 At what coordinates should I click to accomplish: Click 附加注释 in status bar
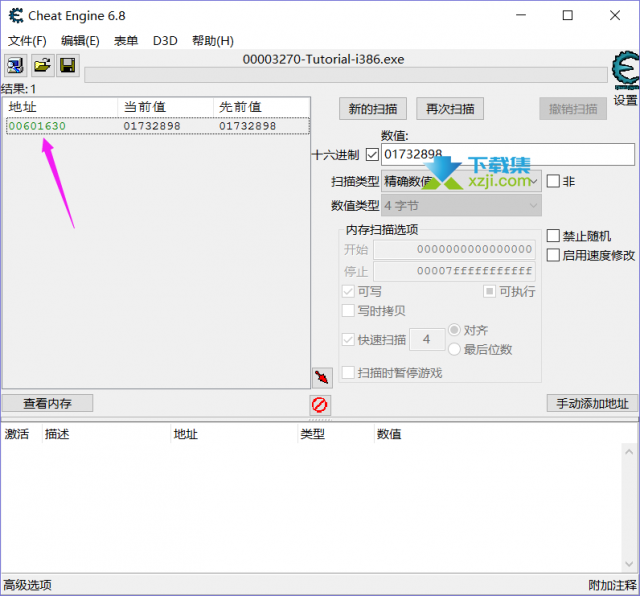(x=612, y=585)
